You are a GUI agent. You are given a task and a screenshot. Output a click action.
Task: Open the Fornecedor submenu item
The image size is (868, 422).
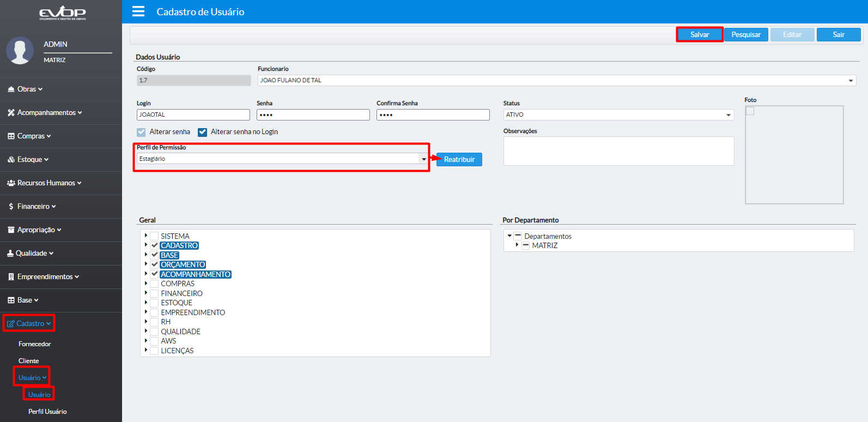pos(34,344)
